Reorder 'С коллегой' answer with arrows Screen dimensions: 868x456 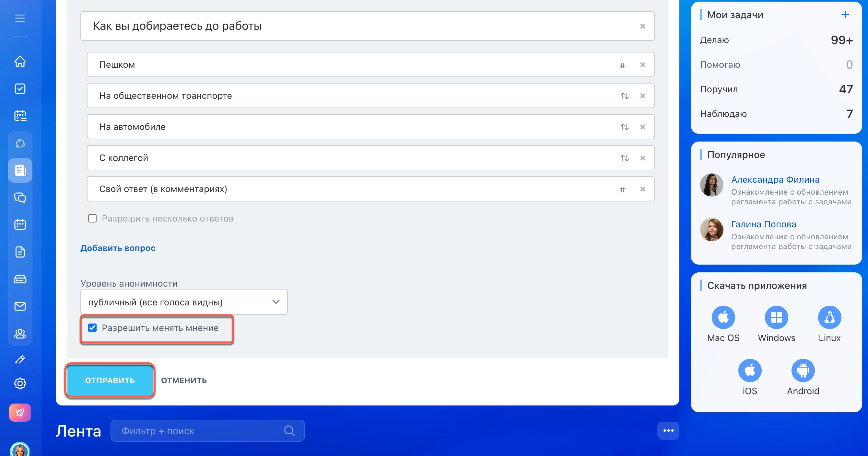pos(624,158)
